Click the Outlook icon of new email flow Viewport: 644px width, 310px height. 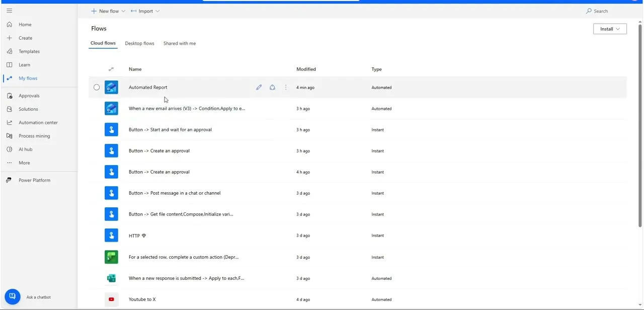point(111,108)
